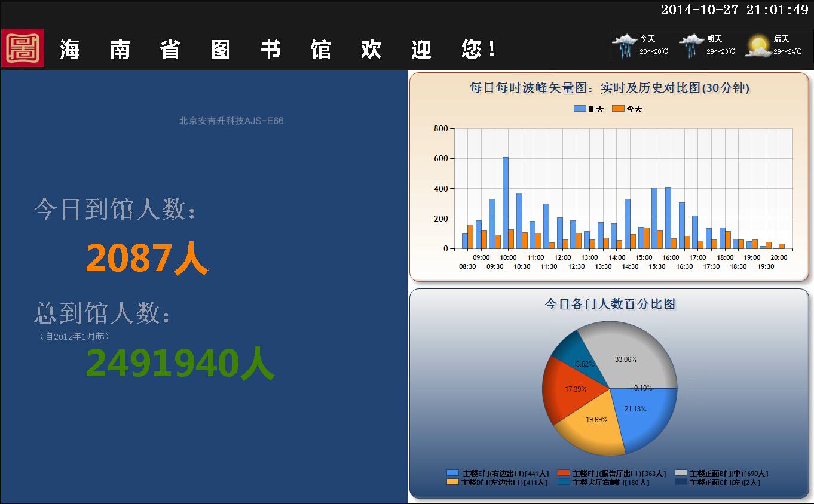Click the 今天 orange legend icon
Viewport: 814px width, 504px height.
[x=617, y=108]
